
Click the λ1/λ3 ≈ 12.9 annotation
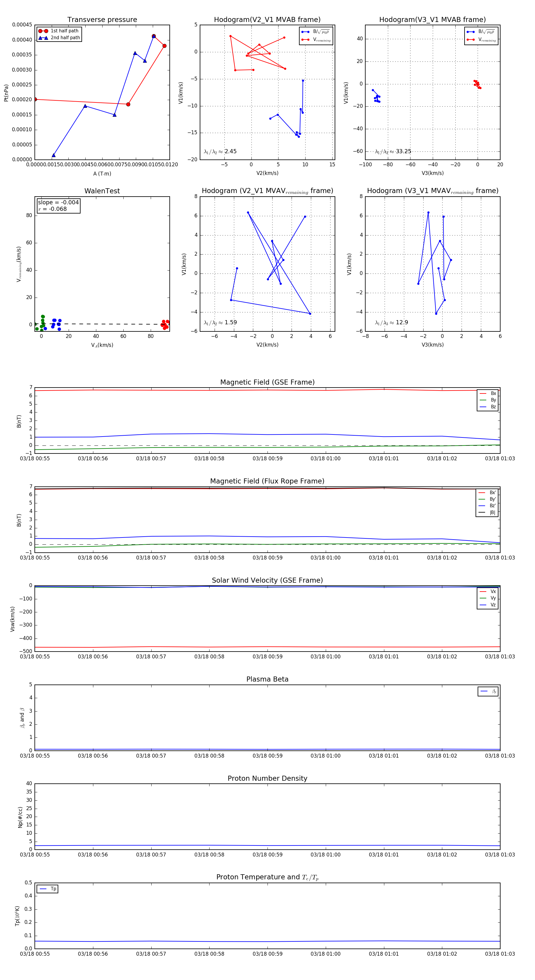(x=391, y=323)
